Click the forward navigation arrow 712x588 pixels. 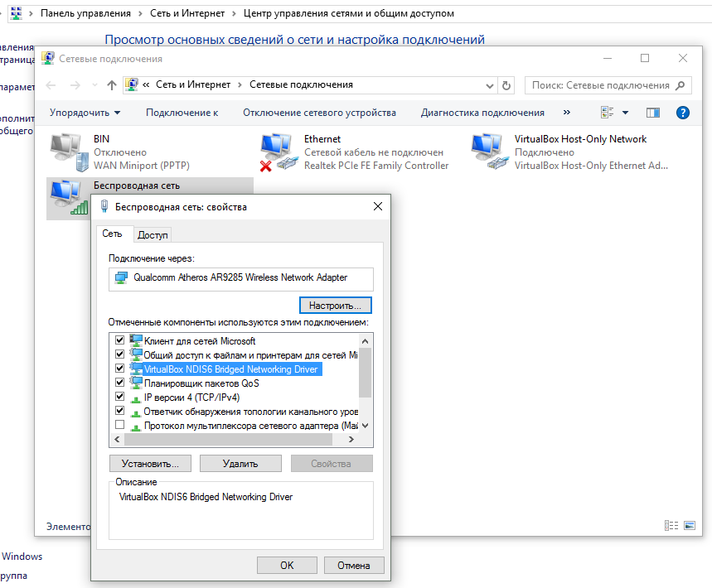coord(75,85)
